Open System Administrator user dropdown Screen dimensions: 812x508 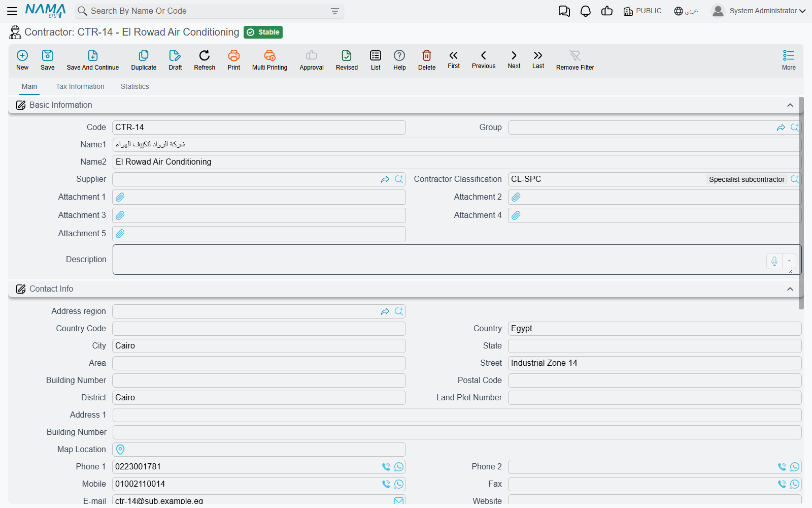pos(759,11)
